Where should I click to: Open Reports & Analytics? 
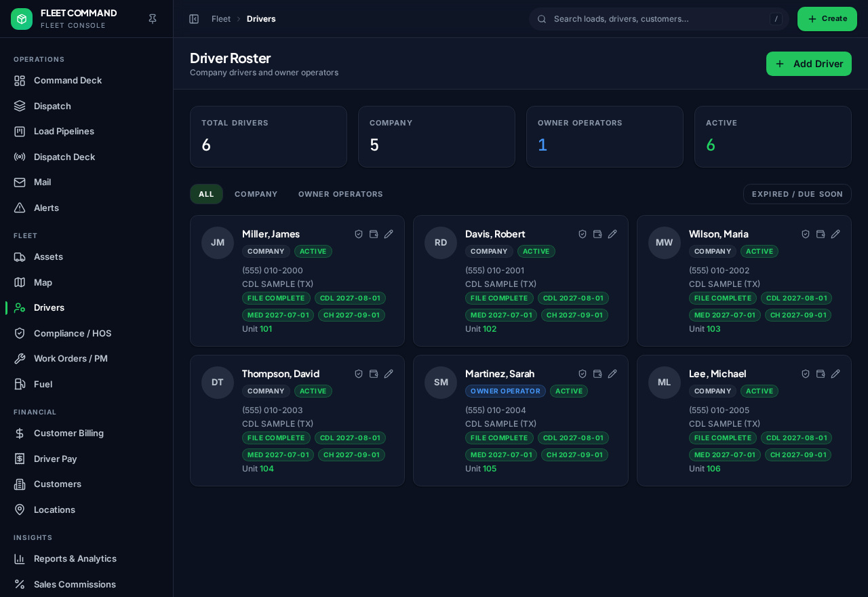tap(87, 558)
